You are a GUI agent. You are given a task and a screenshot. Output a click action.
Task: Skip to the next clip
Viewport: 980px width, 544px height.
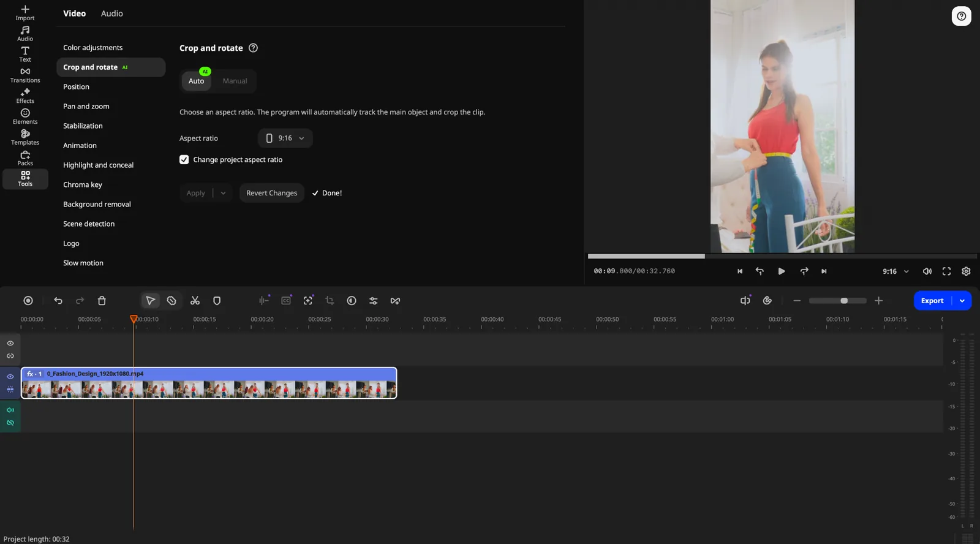coord(824,271)
